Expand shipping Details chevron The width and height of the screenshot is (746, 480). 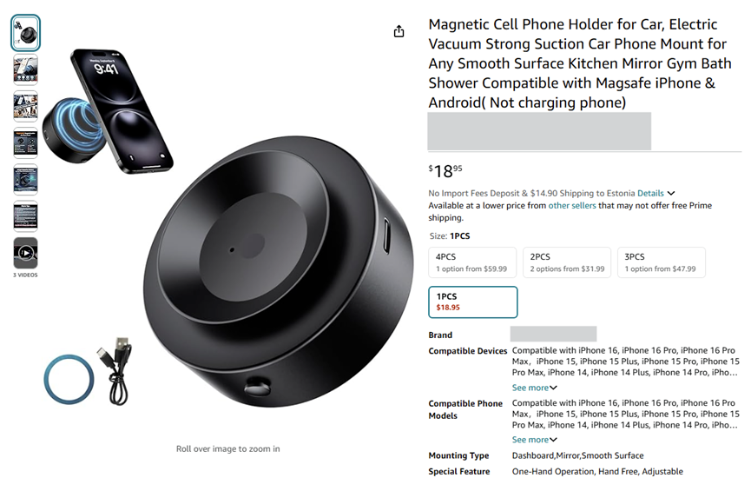pos(671,193)
